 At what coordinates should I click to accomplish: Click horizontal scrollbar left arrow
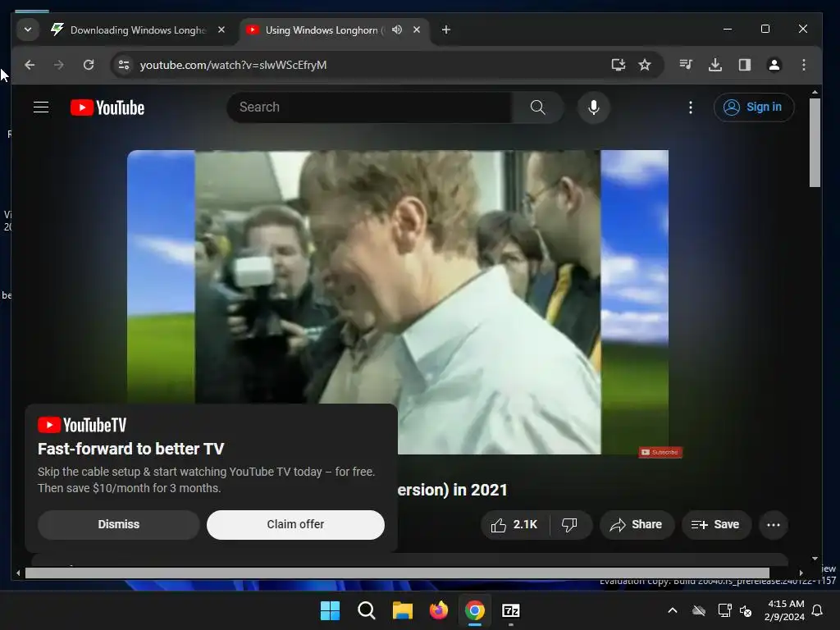click(18, 573)
